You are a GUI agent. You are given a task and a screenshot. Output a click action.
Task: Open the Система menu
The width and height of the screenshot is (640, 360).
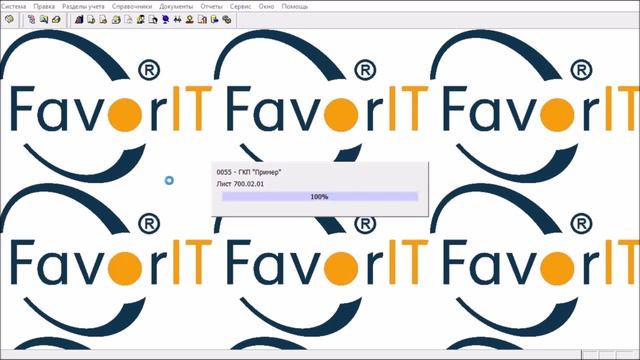click(13, 7)
